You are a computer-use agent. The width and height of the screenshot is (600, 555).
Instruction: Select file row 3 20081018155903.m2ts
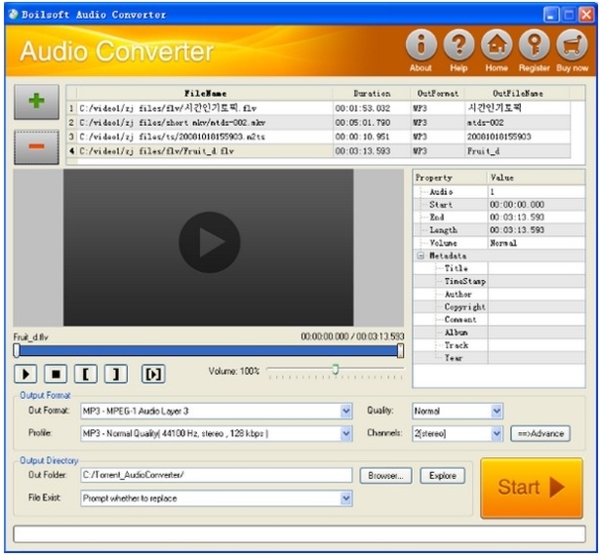(318, 137)
